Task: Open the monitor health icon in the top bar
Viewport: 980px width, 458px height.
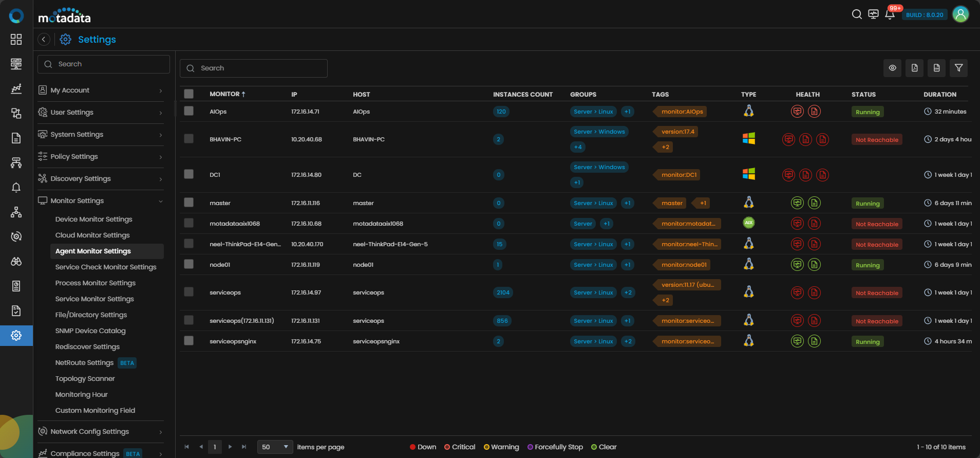Action: point(873,14)
